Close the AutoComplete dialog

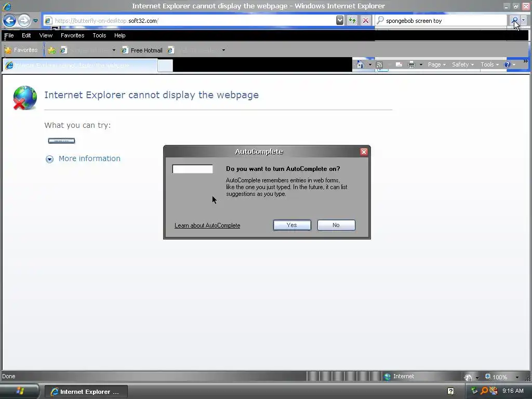point(364,152)
